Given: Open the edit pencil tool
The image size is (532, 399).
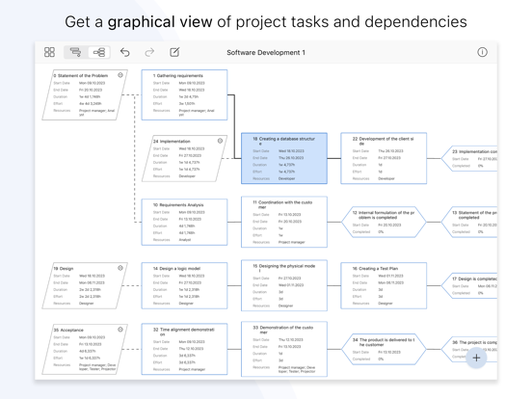Looking at the screenshot, I should (x=174, y=52).
